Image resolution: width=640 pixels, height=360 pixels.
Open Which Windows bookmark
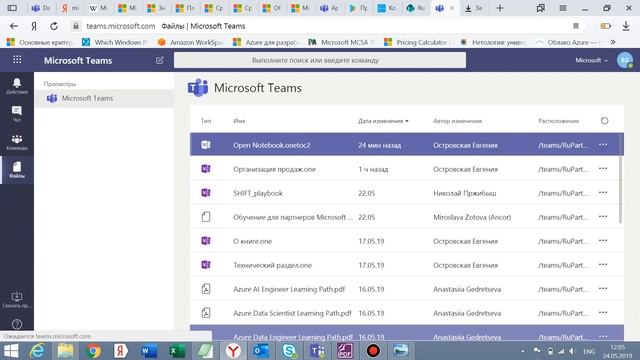[116, 42]
